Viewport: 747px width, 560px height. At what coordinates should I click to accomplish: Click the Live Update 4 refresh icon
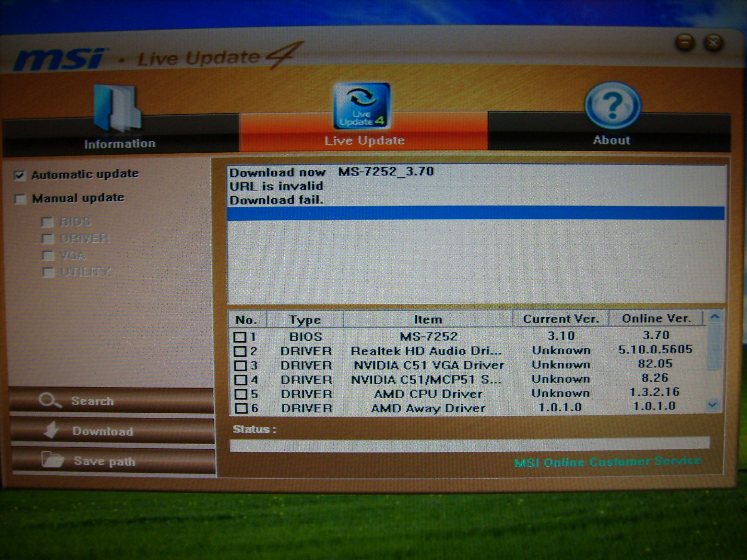coord(362,106)
